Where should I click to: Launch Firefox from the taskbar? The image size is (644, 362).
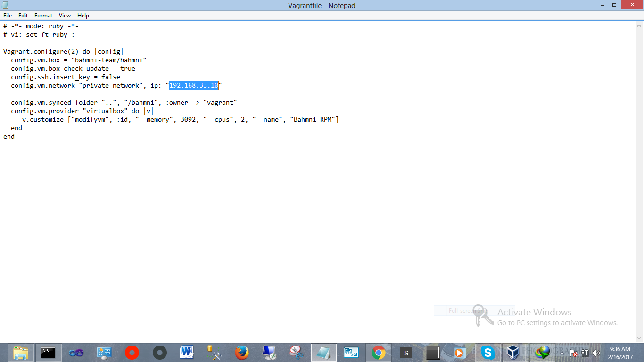(x=242, y=353)
